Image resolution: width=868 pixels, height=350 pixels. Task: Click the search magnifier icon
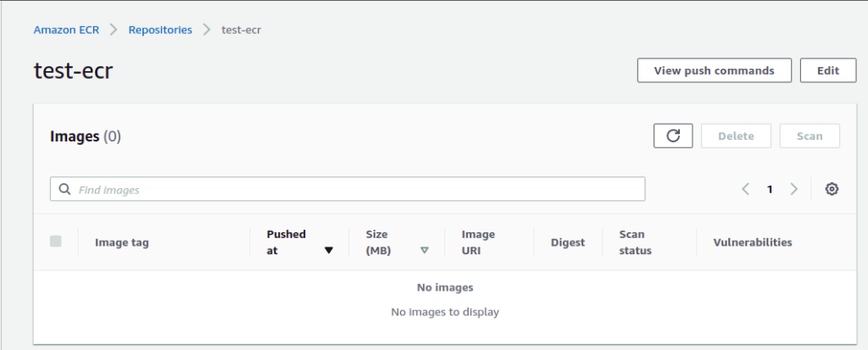(64, 189)
